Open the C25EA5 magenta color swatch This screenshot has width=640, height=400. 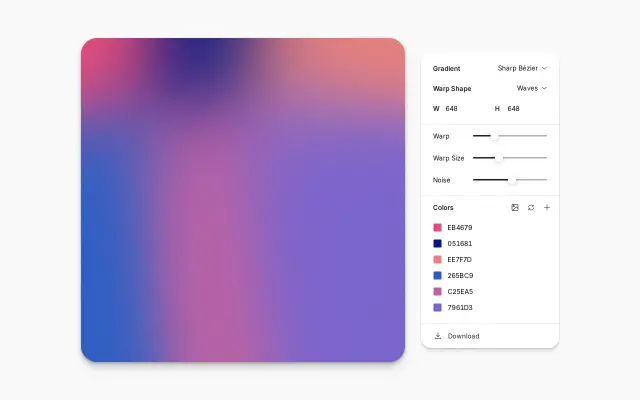coord(438,291)
